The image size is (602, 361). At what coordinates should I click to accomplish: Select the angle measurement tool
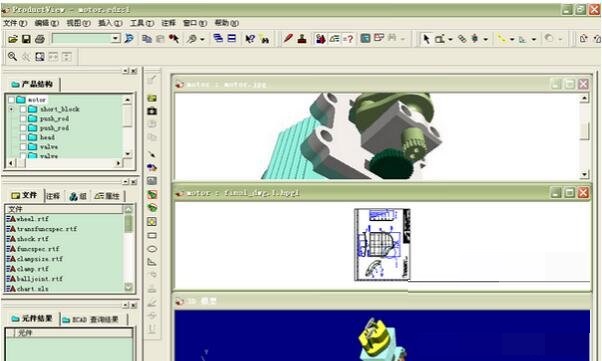(152, 263)
